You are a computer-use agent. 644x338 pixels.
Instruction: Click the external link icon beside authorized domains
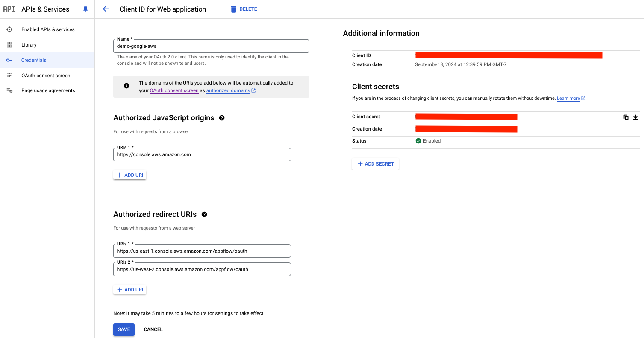(253, 90)
